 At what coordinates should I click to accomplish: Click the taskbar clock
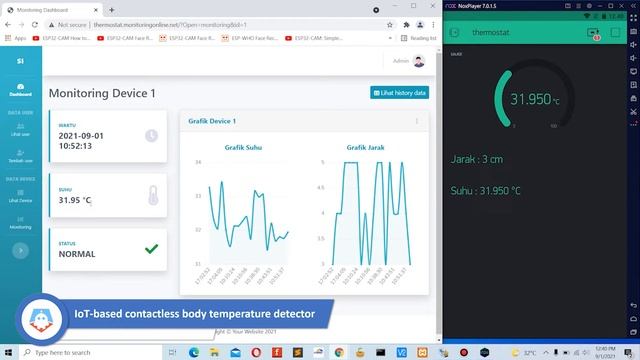(x=605, y=352)
